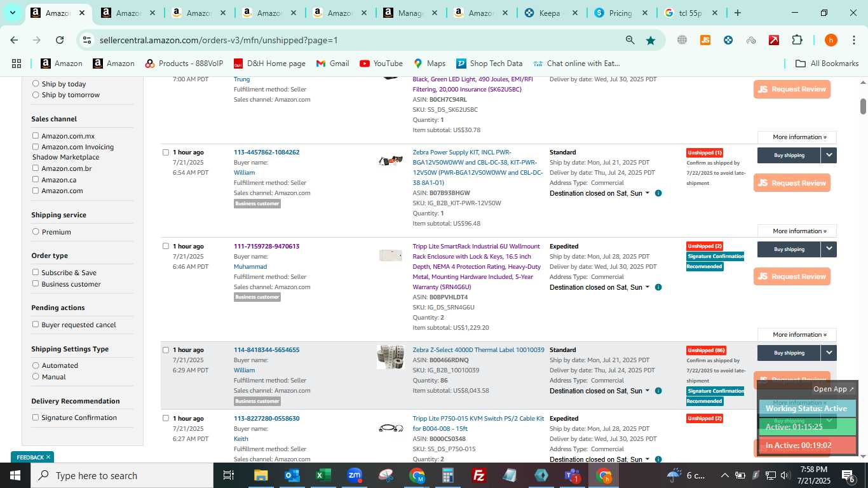Open FileZilla from the taskbar
The height and width of the screenshot is (488, 868).
[479, 475]
